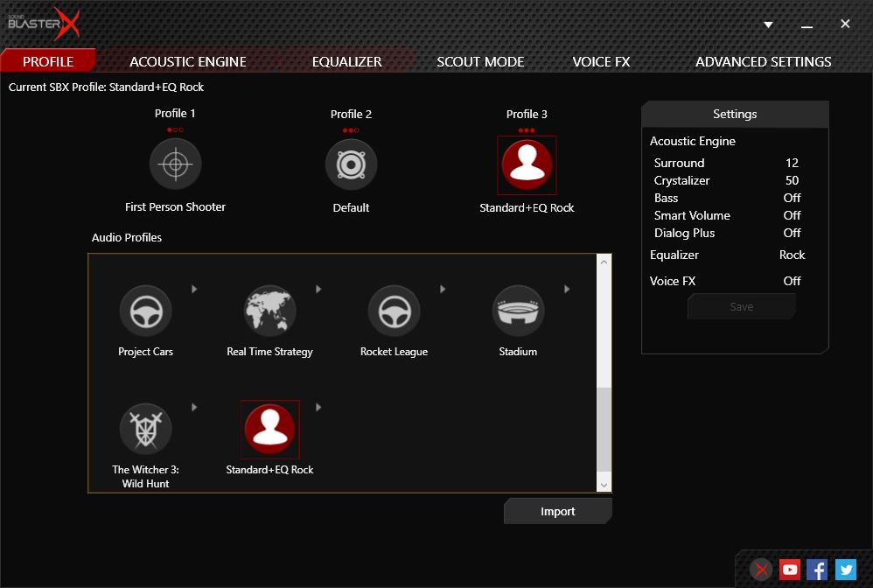The image size is (873, 588).
Task: Expand options arrow beside Standard+EQ Rock in list
Action: click(x=318, y=407)
